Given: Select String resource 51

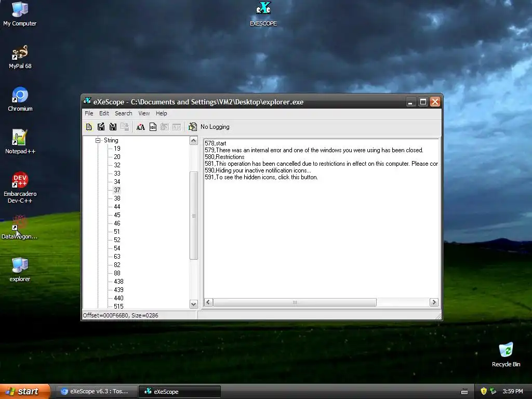Looking at the screenshot, I should point(117,232).
